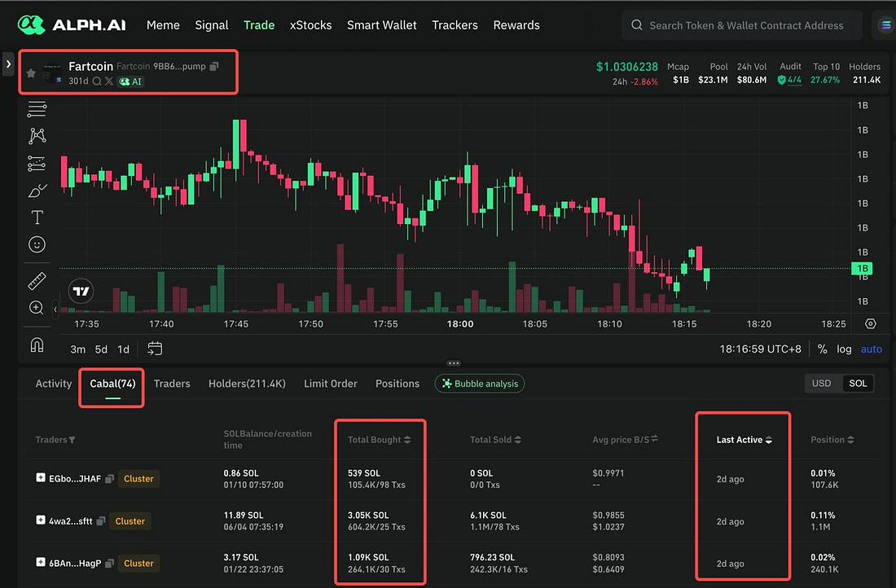Open the top-right hamburger menu icon
This screenshot has height=588, width=896.
pos(885,25)
